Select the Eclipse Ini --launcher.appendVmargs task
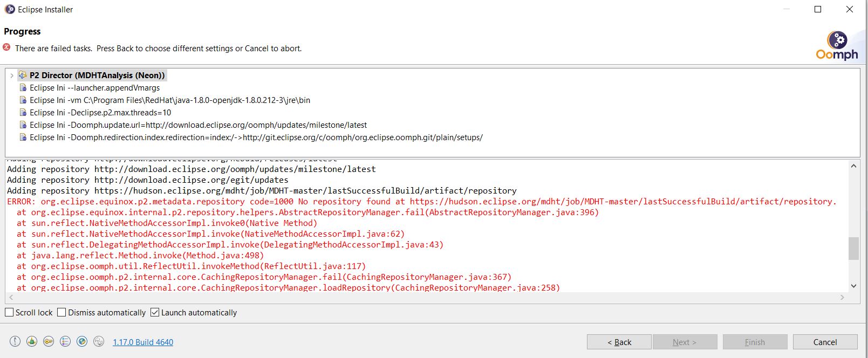 94,87
